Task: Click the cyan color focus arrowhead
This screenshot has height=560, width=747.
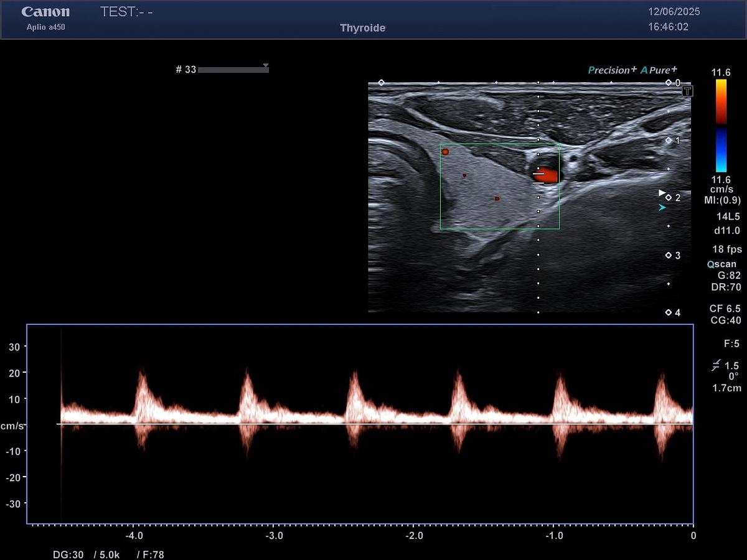Action: tap(662, 208)
